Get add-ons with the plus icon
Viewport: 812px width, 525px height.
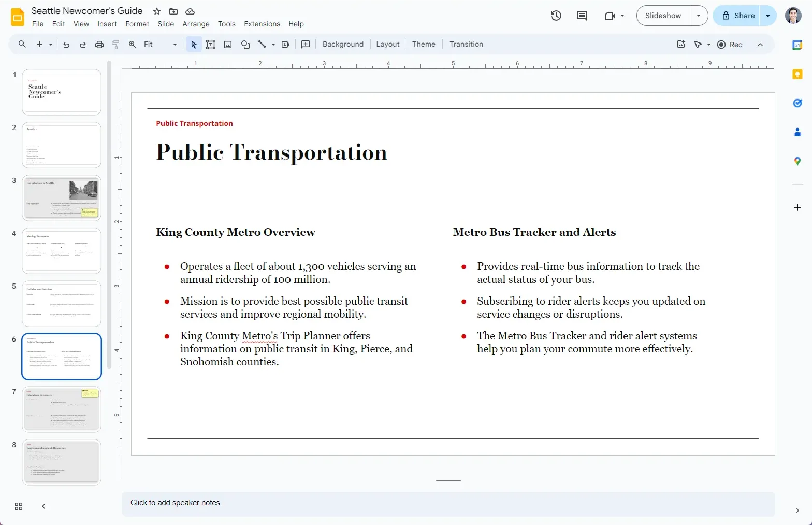pos(798,207)
